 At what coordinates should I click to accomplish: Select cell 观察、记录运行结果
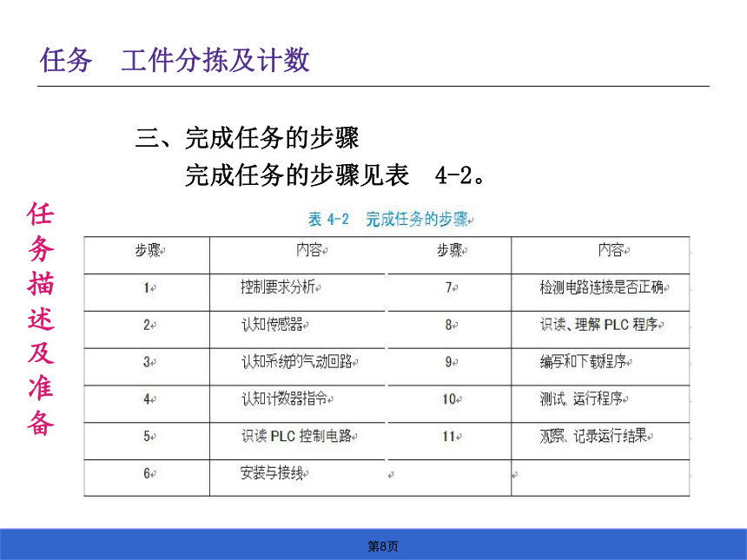pos(600,441)
